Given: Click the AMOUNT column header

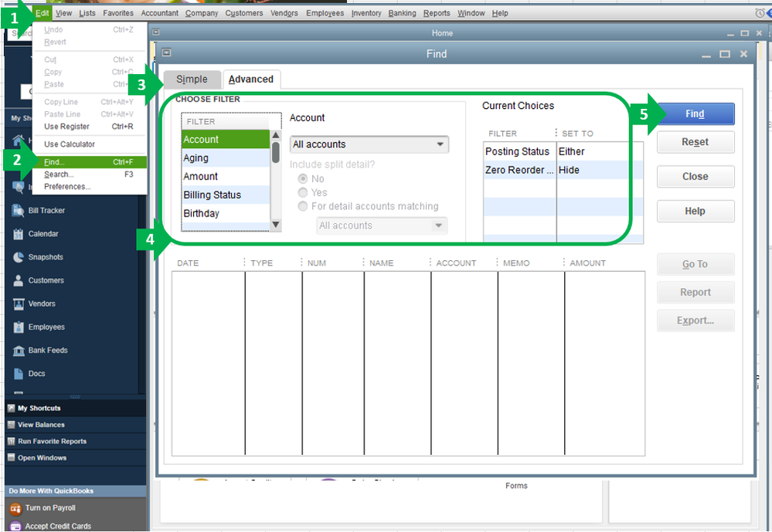Looking at the screenshot, I should click(x=588, y=263).
